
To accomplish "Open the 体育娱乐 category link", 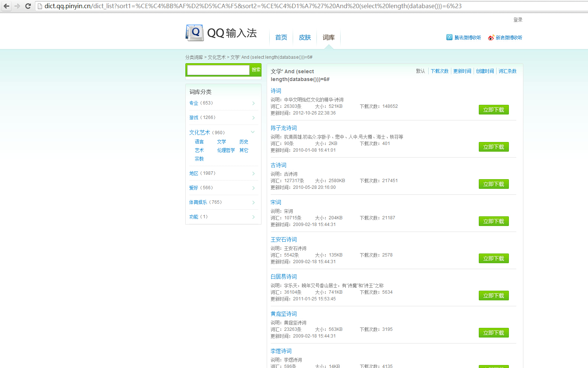I will pos(198,202).
